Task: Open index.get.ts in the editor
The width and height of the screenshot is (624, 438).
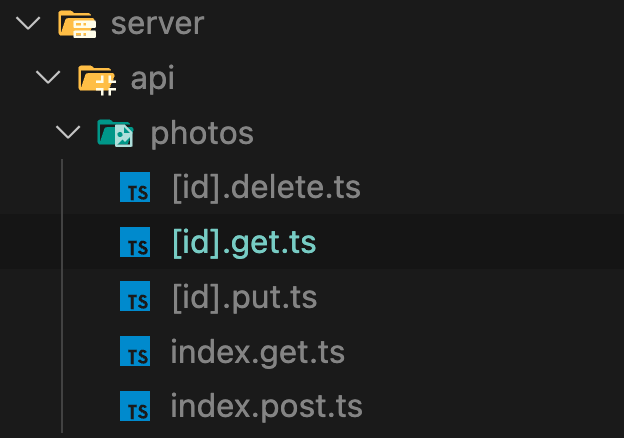Action: [257, 352]
